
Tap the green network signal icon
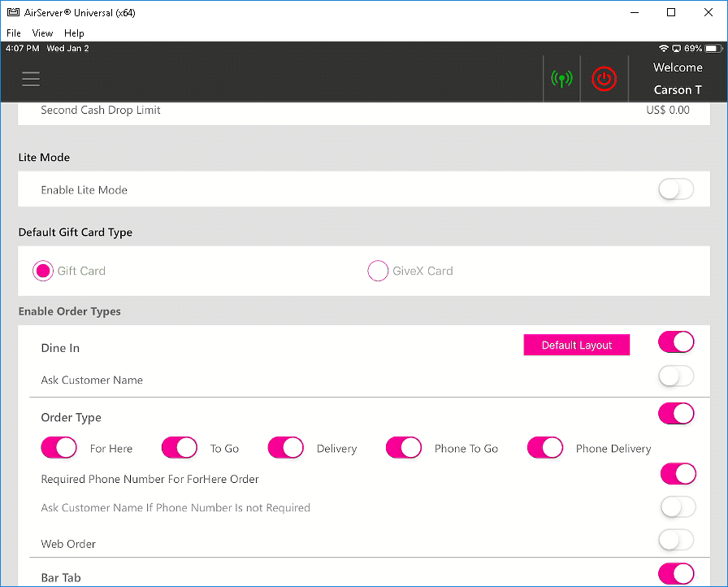pyautogui.click(x=561, y=79)
